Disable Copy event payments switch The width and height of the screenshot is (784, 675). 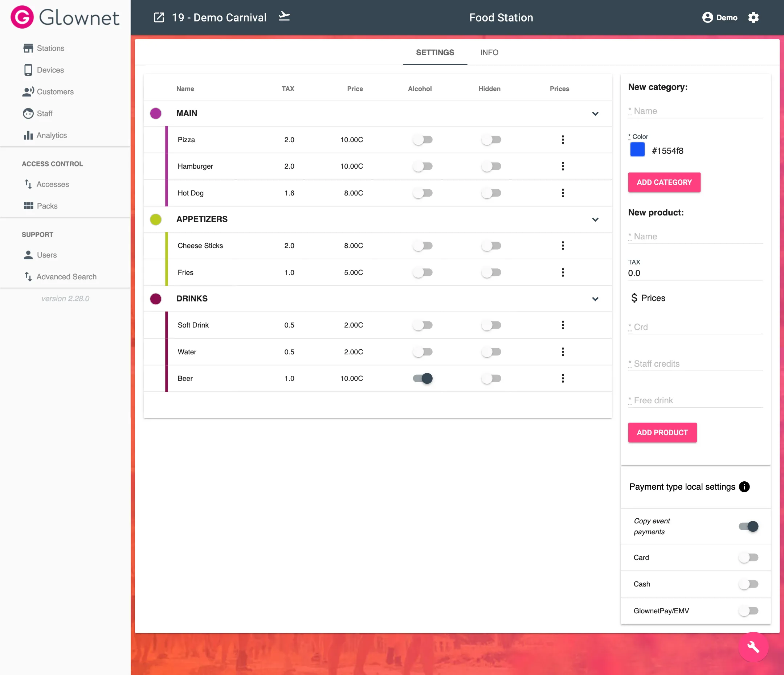[x=748, y=526]
